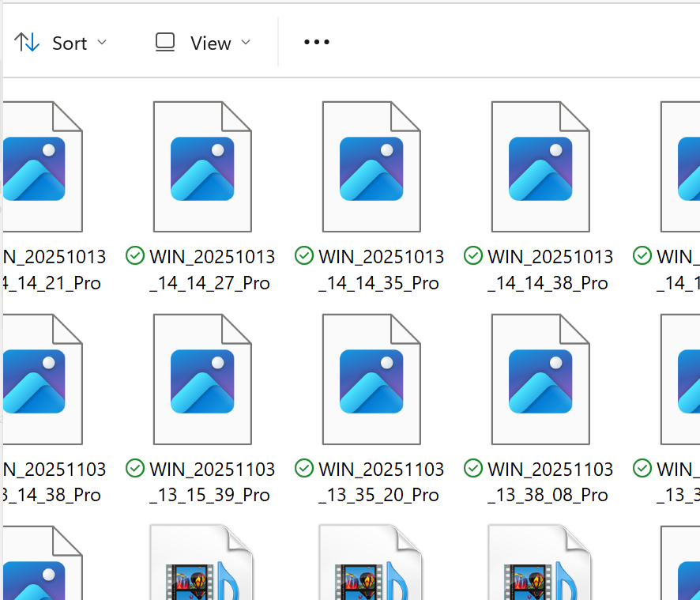The image size is (700, 600).
Task: Select video file below WIN_20251103_13_35_20_Pro
Action: (x=371, y=563)
